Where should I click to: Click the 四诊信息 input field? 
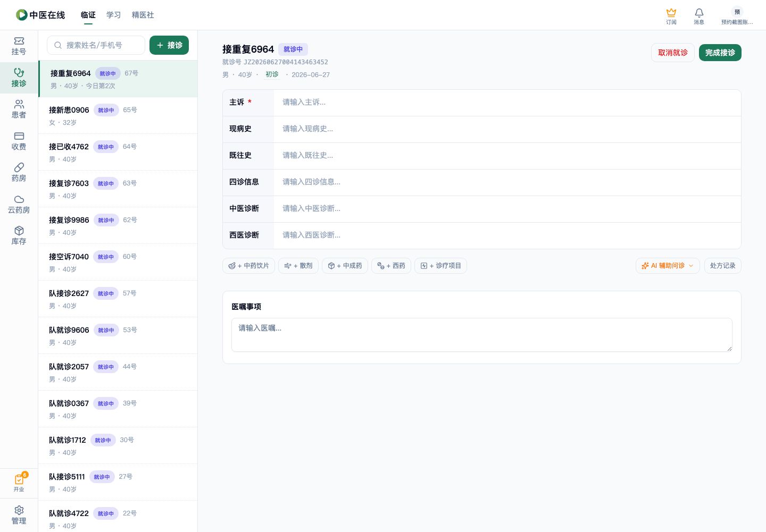pos(507,182)
